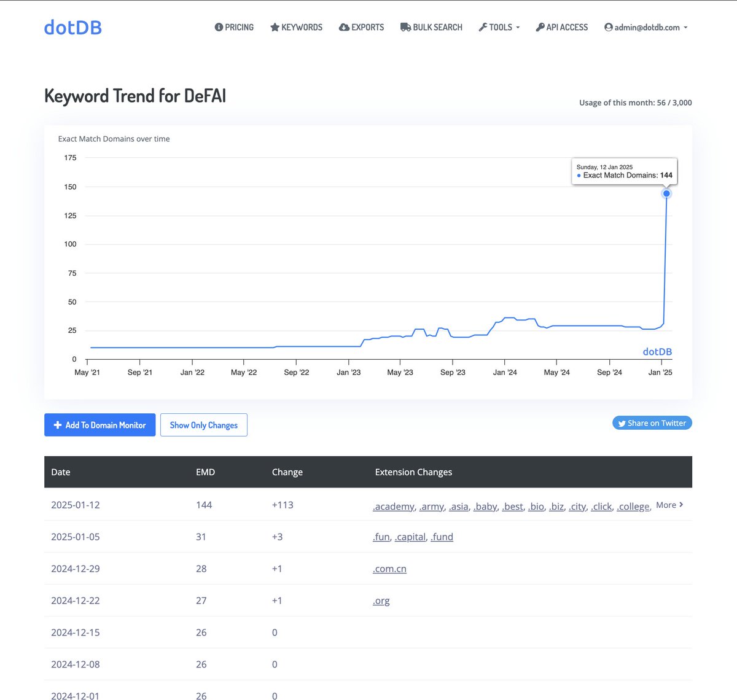
Task: Click the Date column header
Action: click(x=61, y=472)
